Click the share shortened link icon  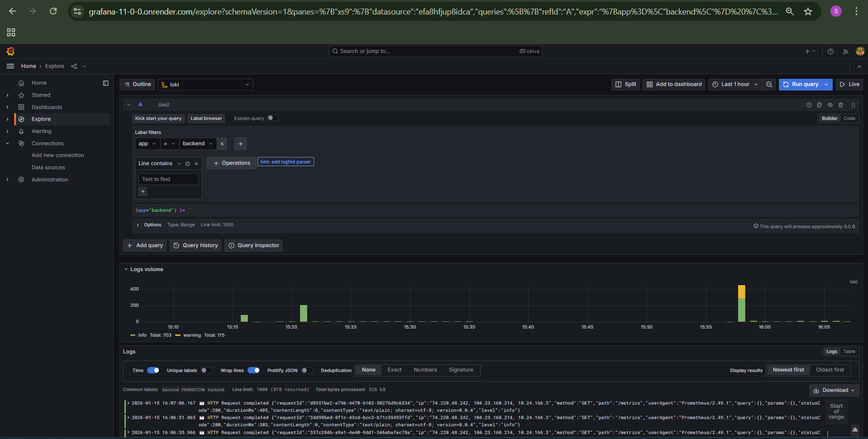click(x=74, y=66)
